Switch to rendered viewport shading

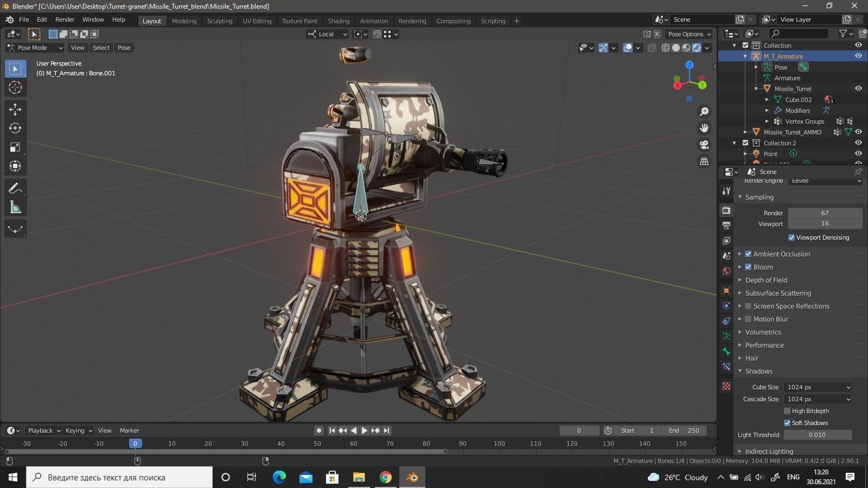point(697,48)
